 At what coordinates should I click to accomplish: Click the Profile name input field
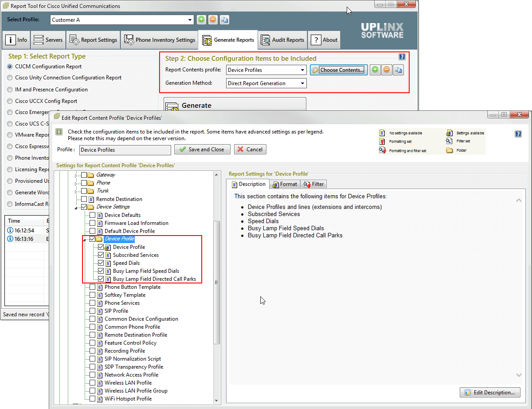click(125, 150)
